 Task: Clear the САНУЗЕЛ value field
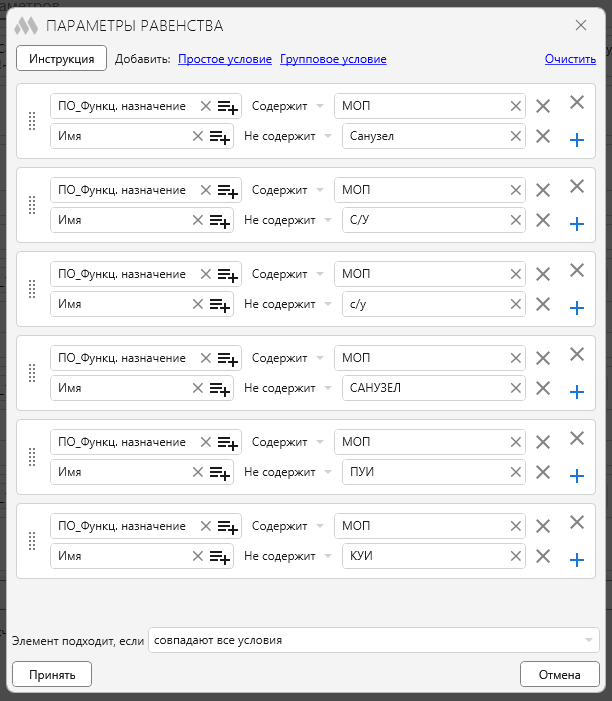pos(515,388)
